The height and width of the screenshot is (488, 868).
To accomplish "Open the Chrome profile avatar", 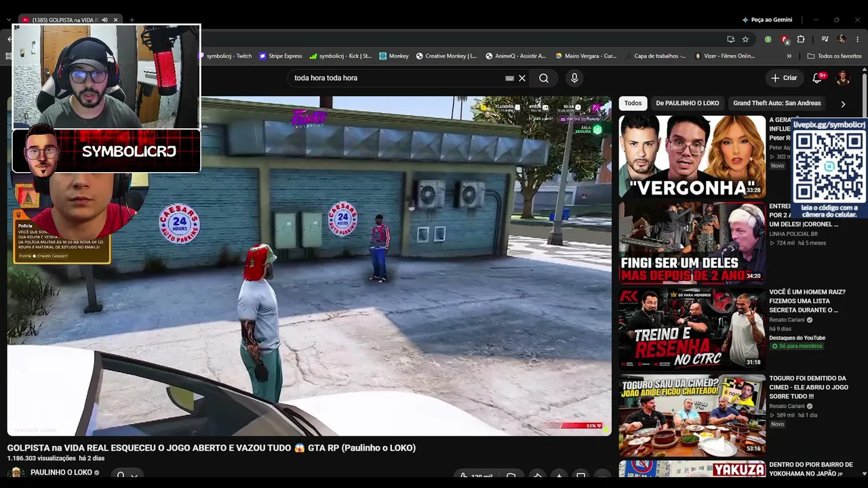I will (842, 39).
